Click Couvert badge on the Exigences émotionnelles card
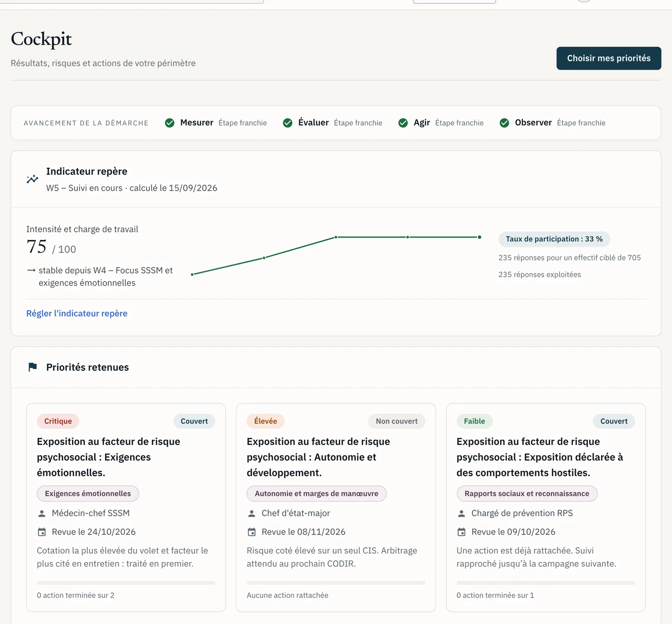 pos(194,421)
